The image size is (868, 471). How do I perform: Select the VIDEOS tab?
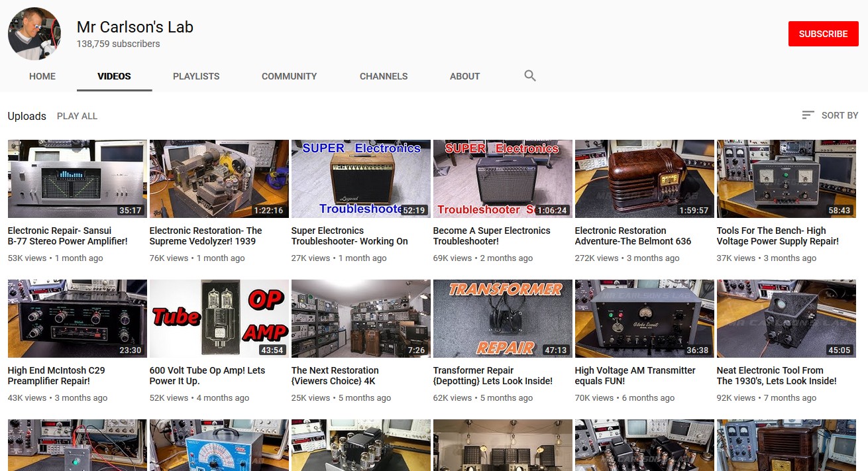(x=114, y=76)
